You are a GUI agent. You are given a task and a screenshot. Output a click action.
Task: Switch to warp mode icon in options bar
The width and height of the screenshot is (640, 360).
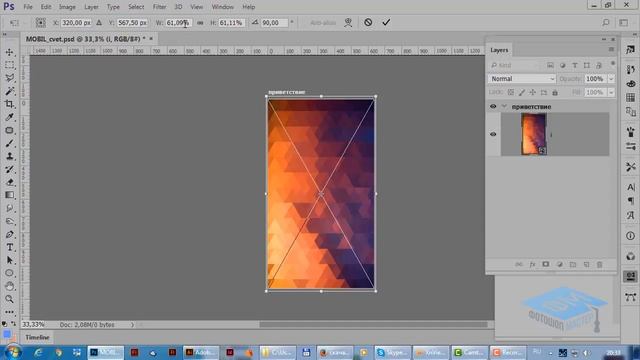click(348, 22)
